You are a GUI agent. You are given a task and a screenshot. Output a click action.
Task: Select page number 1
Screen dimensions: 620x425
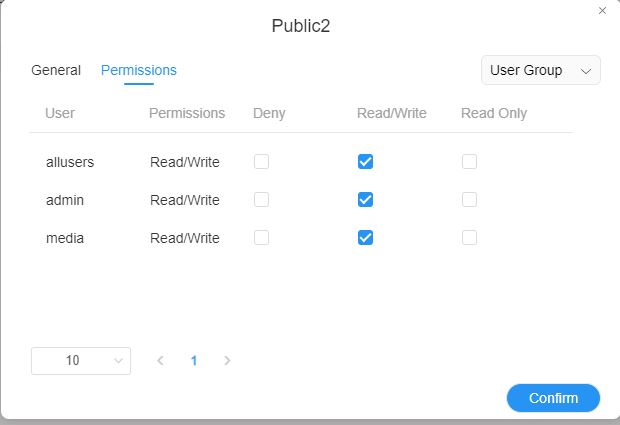click(194, 361)
